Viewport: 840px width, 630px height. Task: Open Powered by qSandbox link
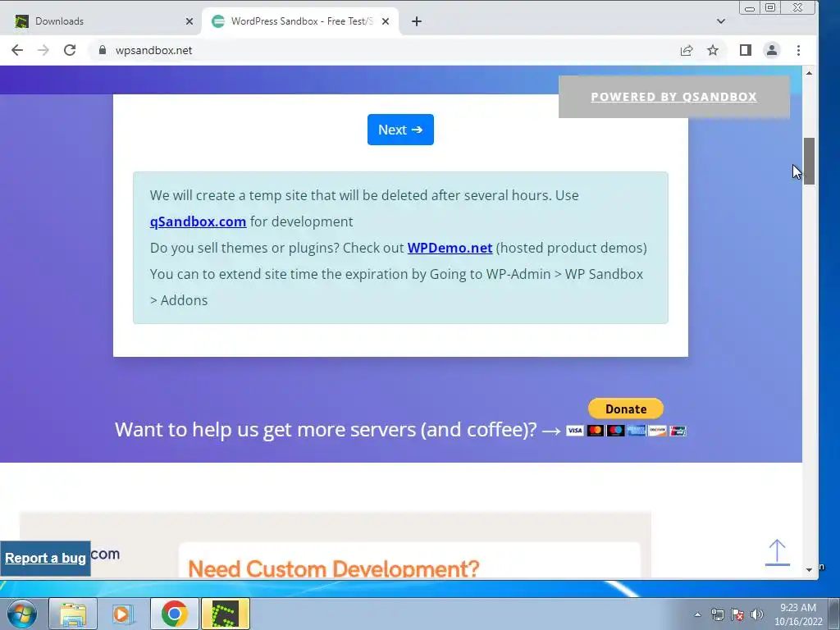coord(673,97)
